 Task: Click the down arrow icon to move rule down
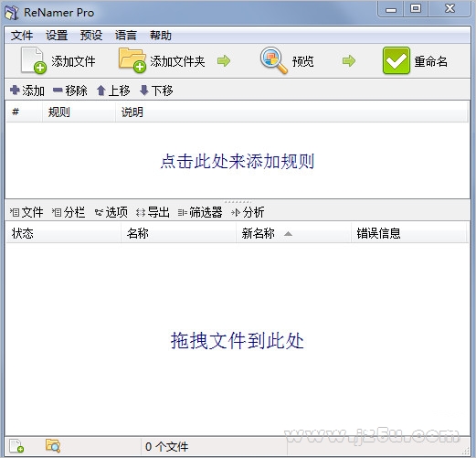[x=143, y=91]
